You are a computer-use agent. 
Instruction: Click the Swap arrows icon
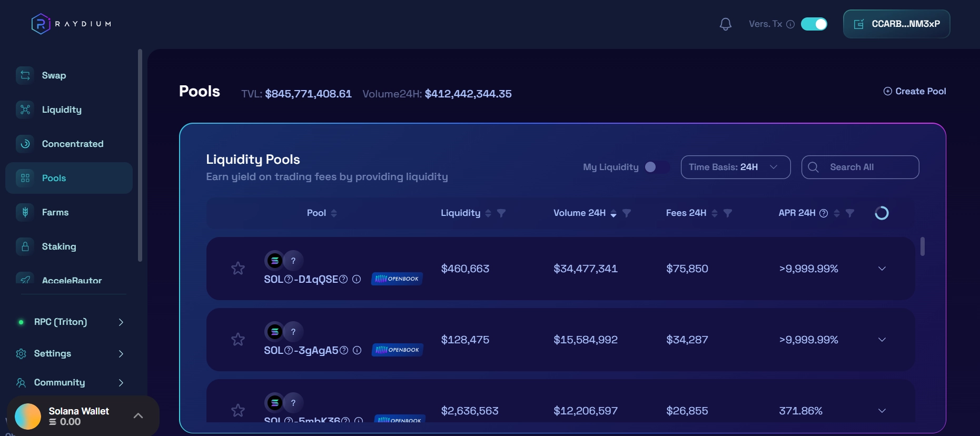(25, 75)
